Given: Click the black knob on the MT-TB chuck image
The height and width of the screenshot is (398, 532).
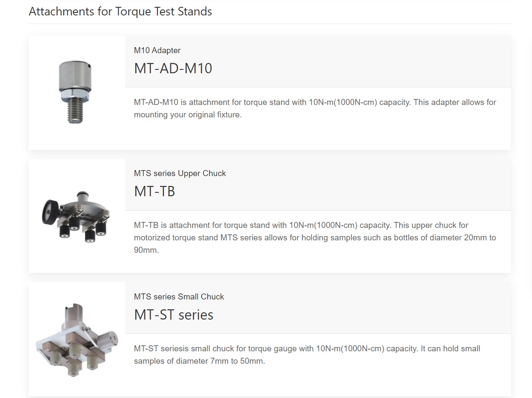Looking at the screenshot, I should pyautogui.click(x=51, y=211).
